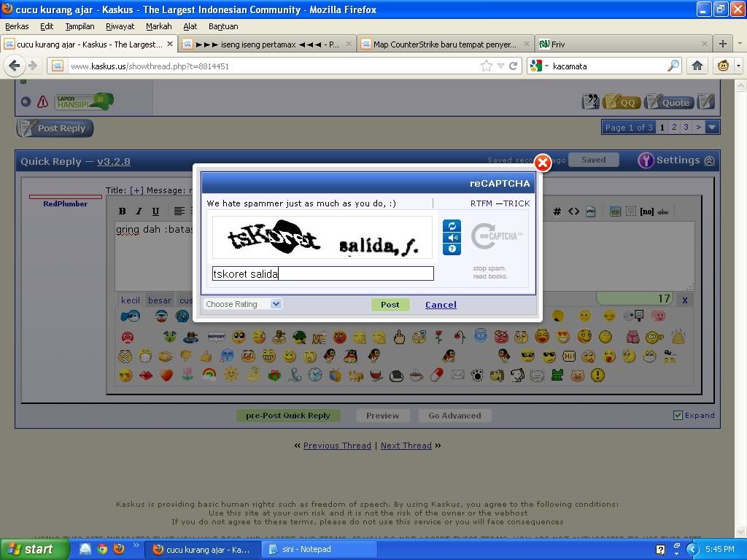Insert PHP tags with the php icon
Viewport: 747px width, 560px height.
click(591, 211)
